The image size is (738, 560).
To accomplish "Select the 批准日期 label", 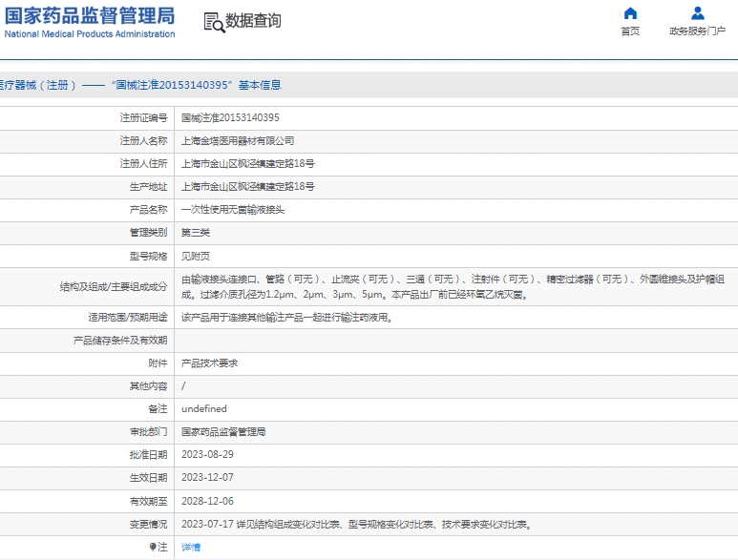I will (148, 455).
